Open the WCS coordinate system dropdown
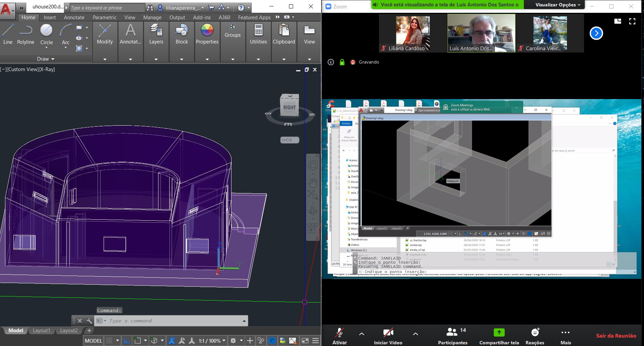Image resolution: width=644 pixels, height=346 pixels. click(290, 140)
